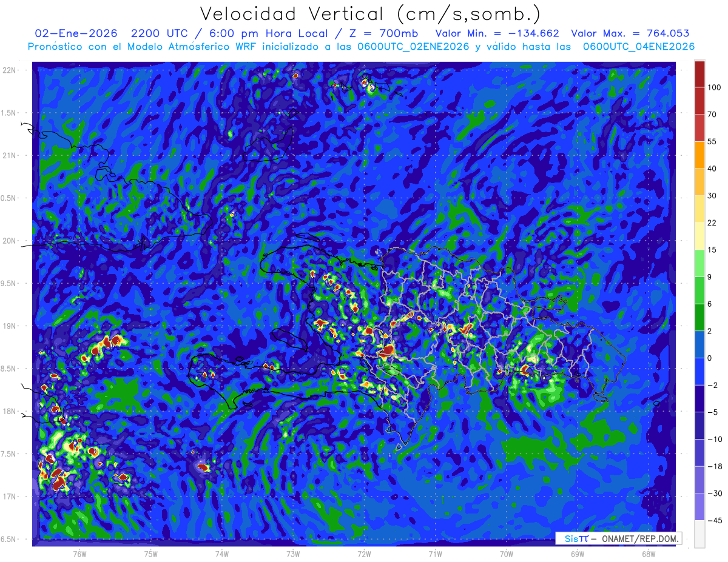Viewport: 728px width, 562px height.
Task: Click legend value '55'
Action: (712, 141)
